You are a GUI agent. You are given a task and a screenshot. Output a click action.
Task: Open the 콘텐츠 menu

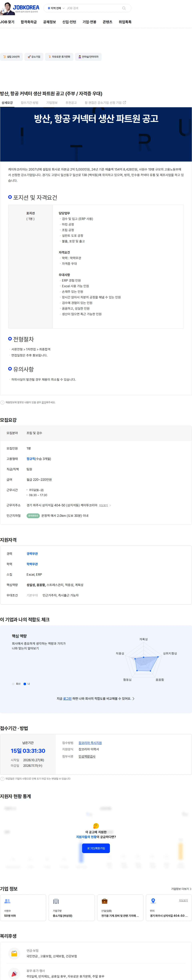(108, 22)
